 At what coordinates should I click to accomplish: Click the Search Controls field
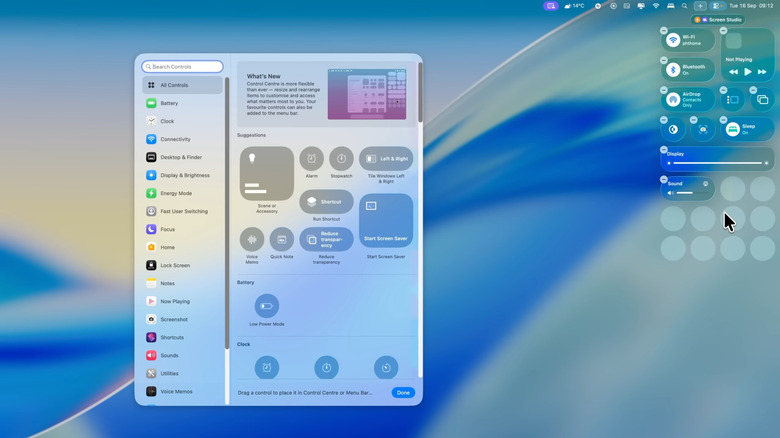tap(183, 67)
